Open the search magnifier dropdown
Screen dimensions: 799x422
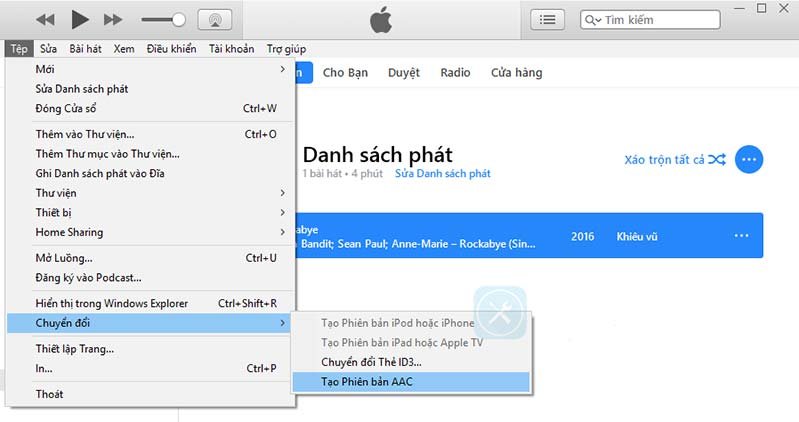(x=592, y=20)
